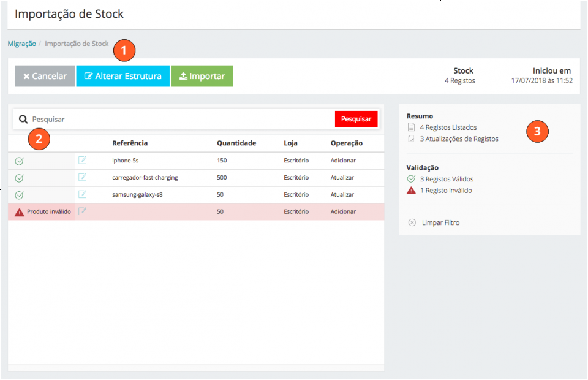Open Alterar Estrutura
588x380 pixels.
click(123, 77)
